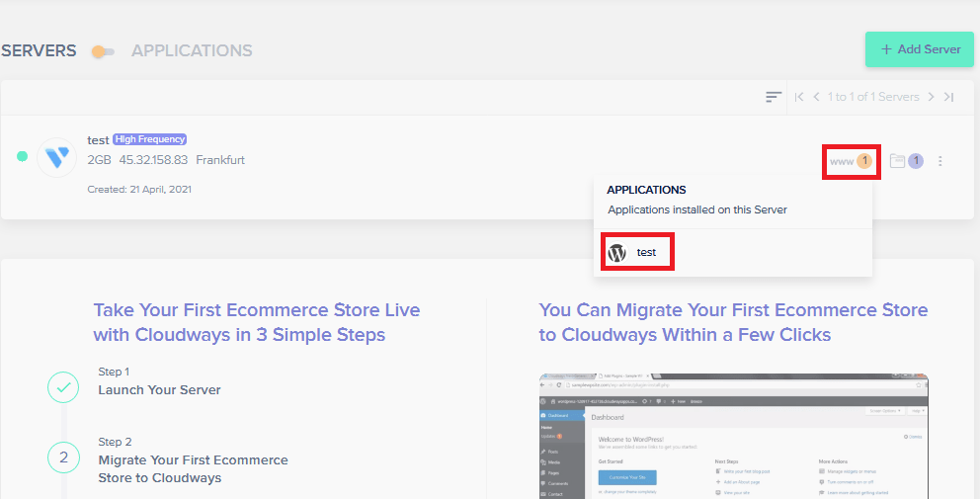Click the server IP 45.32.158.83
The width and height of the screenshot is (980, 499).
tap(153, 160)
